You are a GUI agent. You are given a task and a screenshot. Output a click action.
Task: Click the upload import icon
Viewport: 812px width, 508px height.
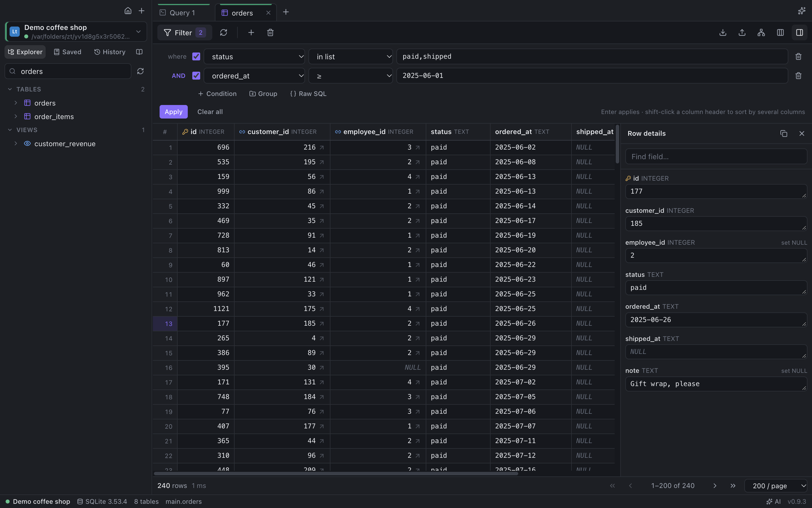point(742,32)
